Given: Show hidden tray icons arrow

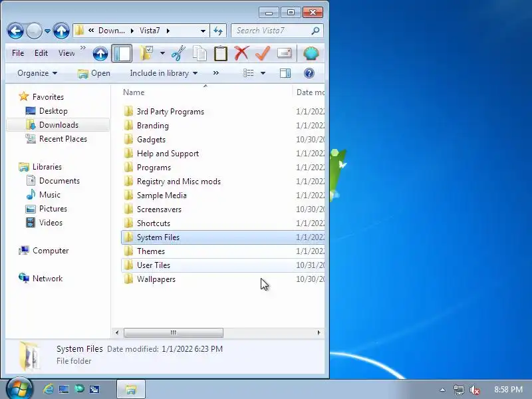Looking at the screenshot, I should tap(442, 390).
